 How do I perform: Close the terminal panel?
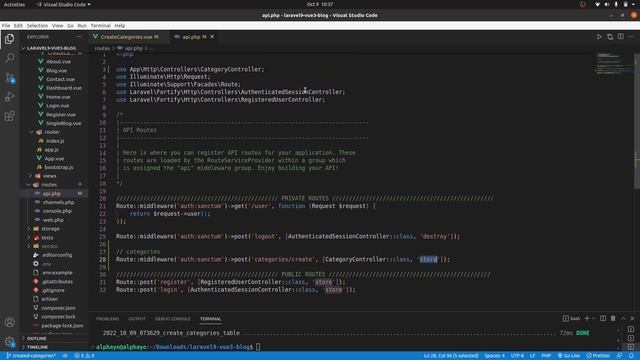[x=633, y=318]
